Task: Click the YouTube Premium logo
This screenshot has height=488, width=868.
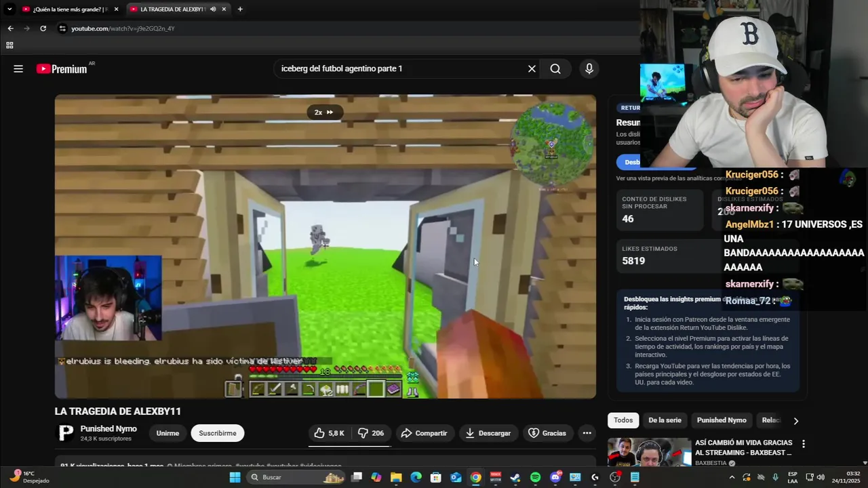Action: point(62,68)
